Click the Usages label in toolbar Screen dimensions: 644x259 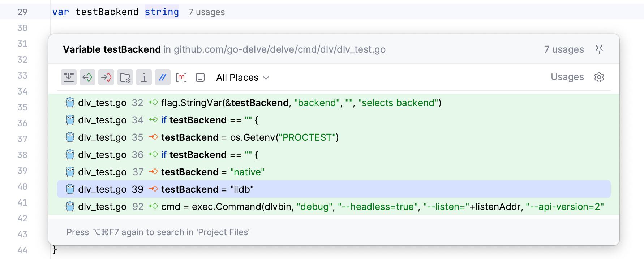tap(567, 77)
